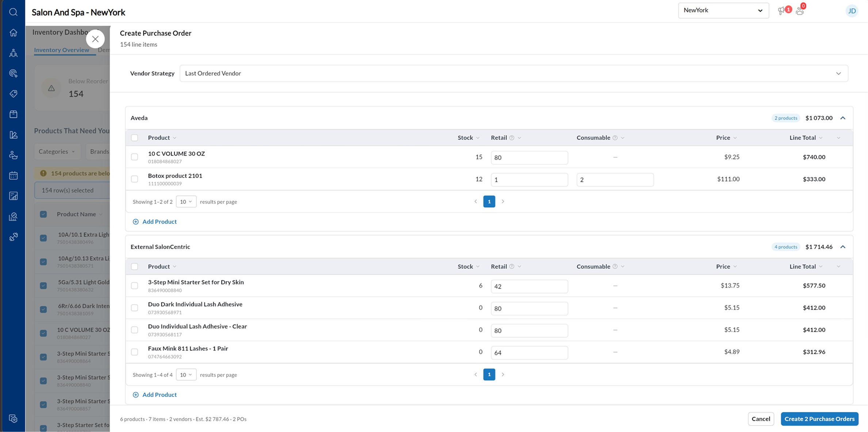Click the search magnifier icon in sidebar
Screen dimensions: 868x432
pyautogui.click(x=13, y=12)
